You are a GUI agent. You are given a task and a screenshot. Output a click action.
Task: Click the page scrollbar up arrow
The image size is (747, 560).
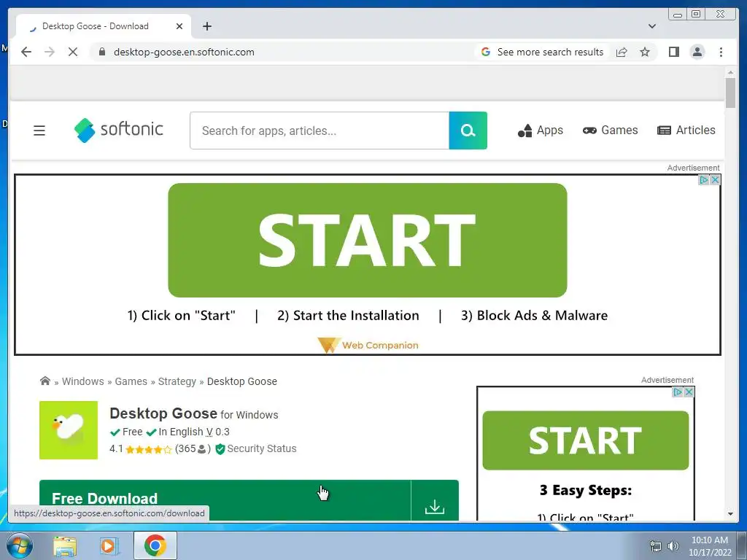(x=731, y=72)
